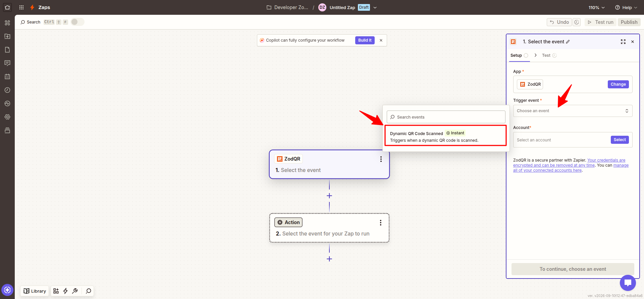Open the clock history icon in sidebar
The width and height of the screenshot is (644, 299).
(x=7, y=90)
